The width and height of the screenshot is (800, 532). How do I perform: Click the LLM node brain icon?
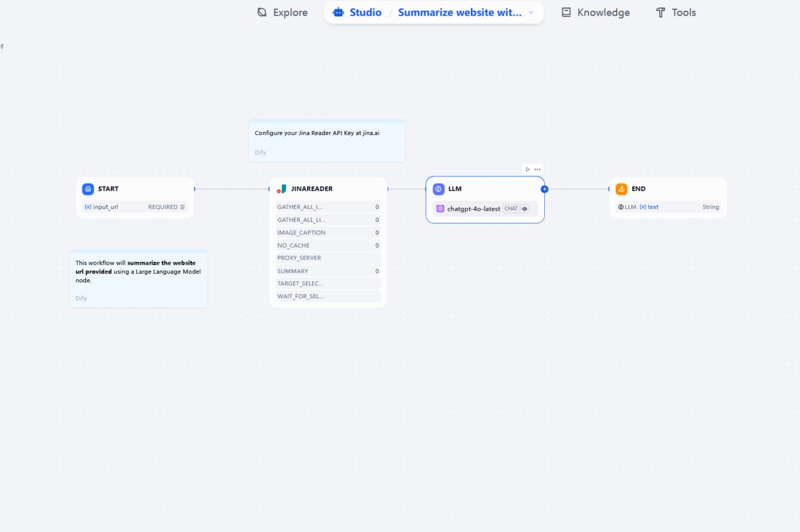click(x=438, y=188)
